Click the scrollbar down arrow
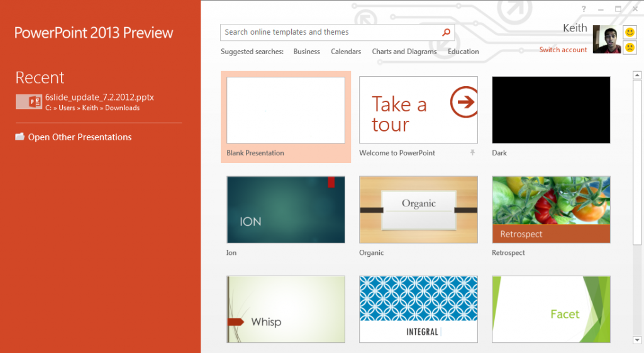The height and width of the screenshot is (353, 644). coord(637,340)
